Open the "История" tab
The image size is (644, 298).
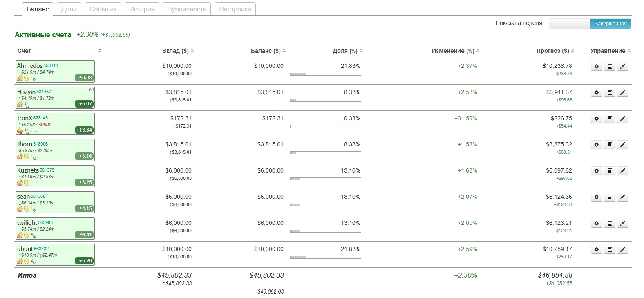(142, 9)
